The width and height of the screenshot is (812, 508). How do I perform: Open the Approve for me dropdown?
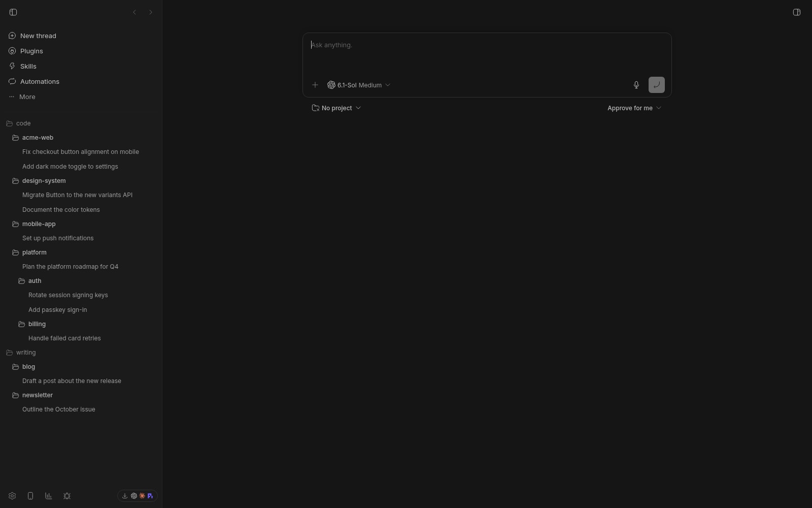[634, 108]
